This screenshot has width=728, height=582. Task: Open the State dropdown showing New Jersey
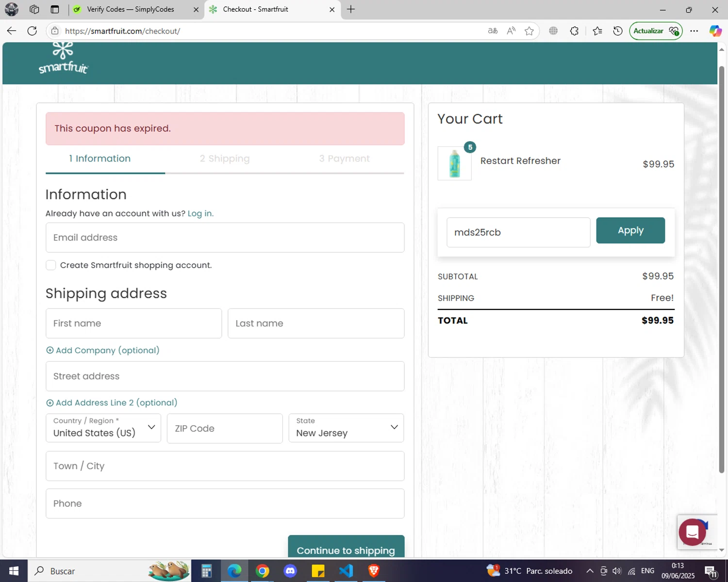[346, 428]
